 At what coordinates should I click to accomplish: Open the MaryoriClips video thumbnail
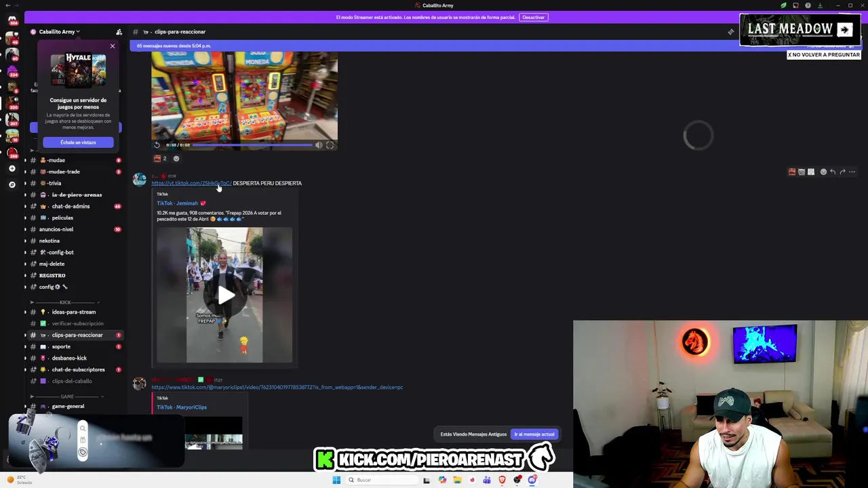(x=214, y=433)
